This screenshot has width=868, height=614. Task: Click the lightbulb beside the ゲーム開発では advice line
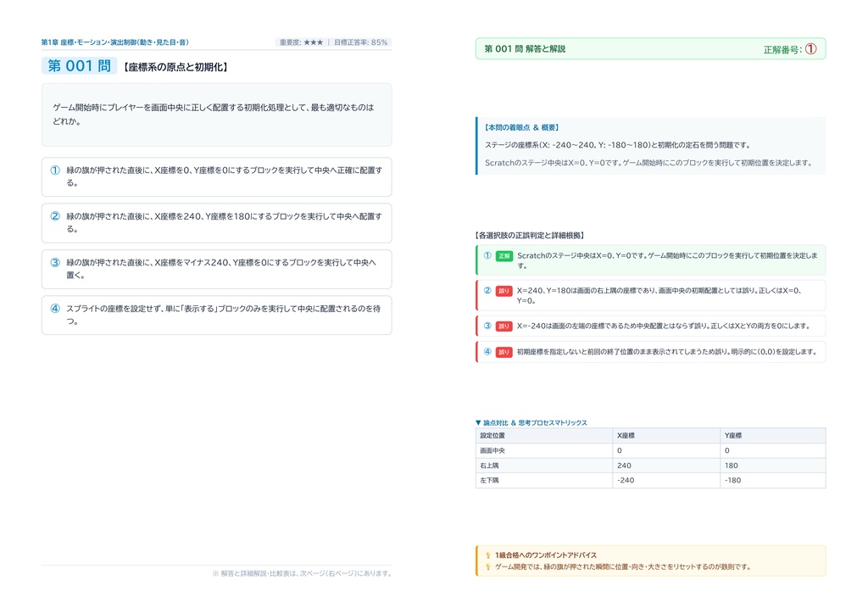click(x=488, y=567)
